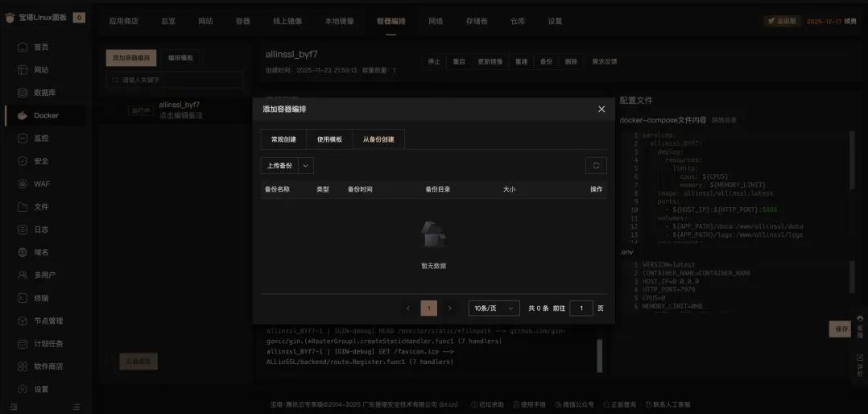Focus the 请输入关键字 search field
The width and height of the screenshot is (868, 414).
[175, 81]
